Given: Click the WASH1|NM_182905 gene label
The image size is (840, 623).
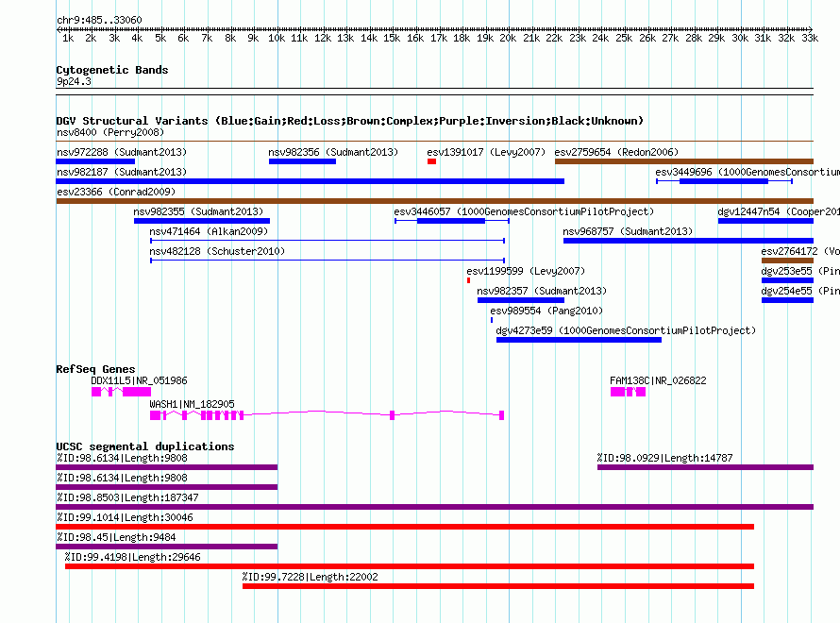Looking at the screenshot, I should coord(192,404).
